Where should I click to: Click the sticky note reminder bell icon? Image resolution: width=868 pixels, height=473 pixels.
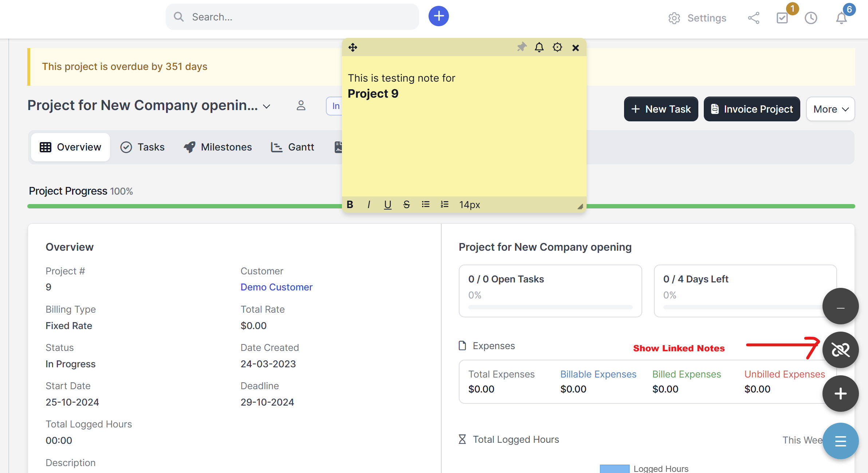click(x=539, y=47)
